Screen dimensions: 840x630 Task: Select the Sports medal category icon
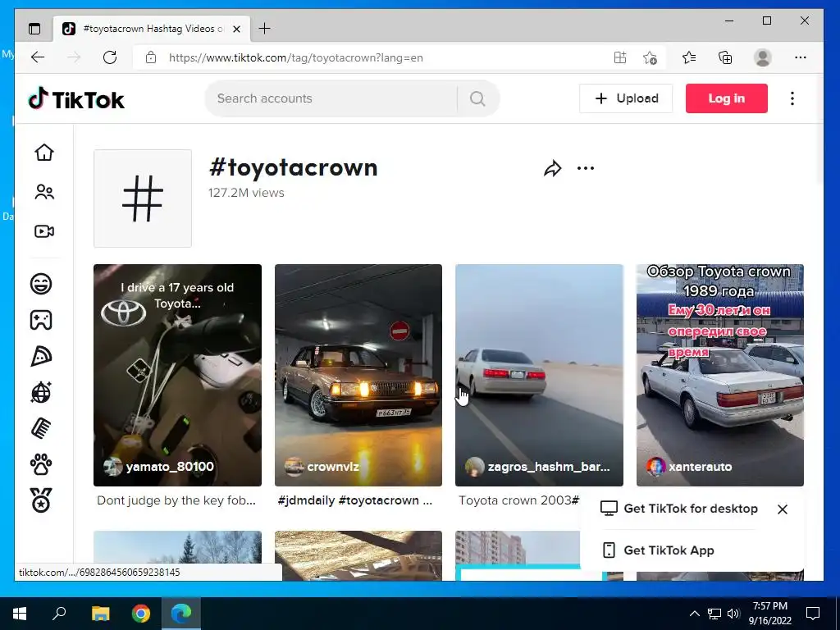[x=41, y=500]
